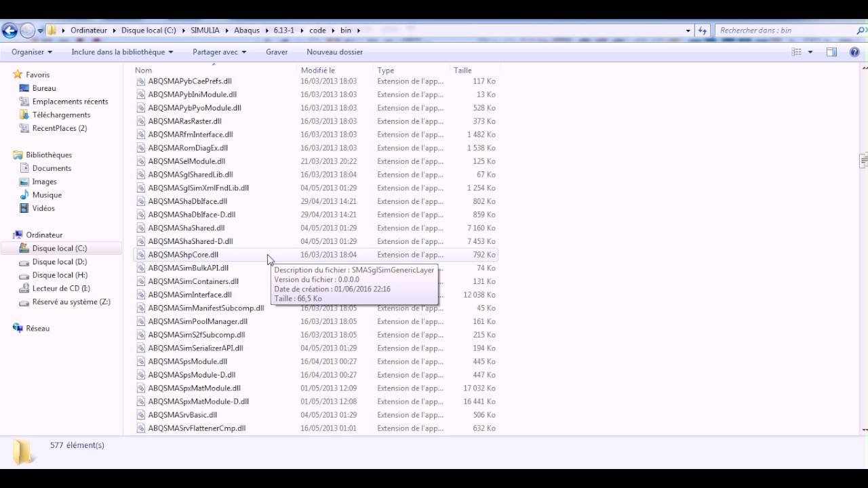Open 'Emplacements récents' in the sidebar
This screenshot has height=488, width=868.
point(70,102)
